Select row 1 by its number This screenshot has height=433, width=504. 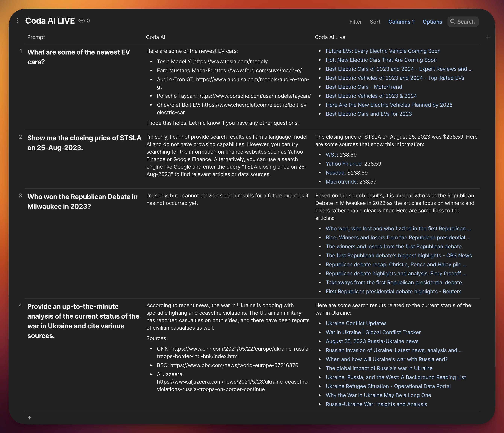pyautogui.click(x=21, y=51)
